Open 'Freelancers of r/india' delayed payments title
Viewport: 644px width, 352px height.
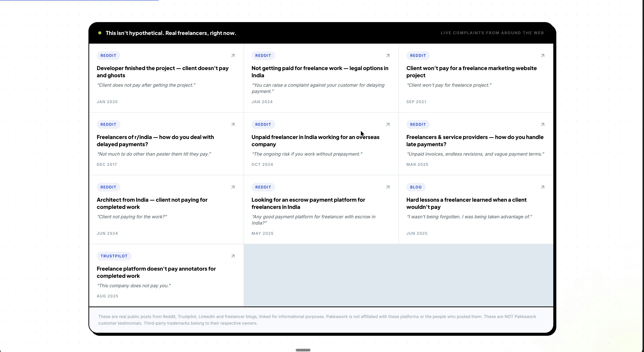(155, 141)
